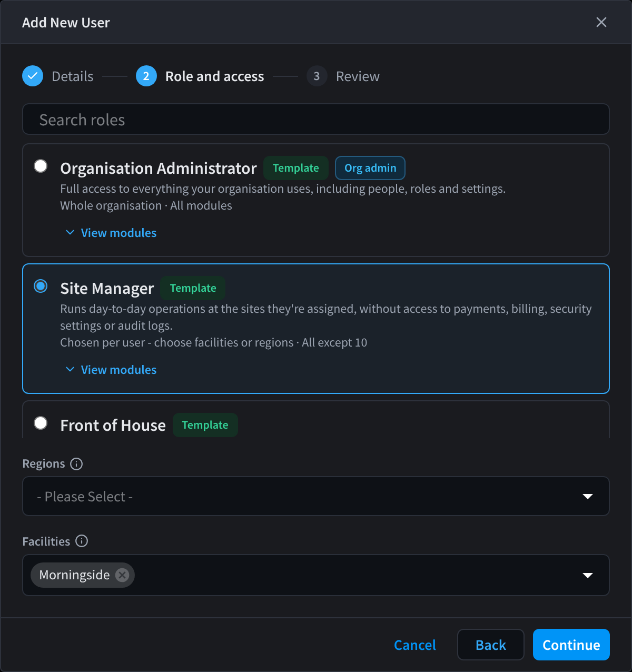Open the Facilities dropdown arrow
Screen dimensions: 632x672
[x=588, y=575]
